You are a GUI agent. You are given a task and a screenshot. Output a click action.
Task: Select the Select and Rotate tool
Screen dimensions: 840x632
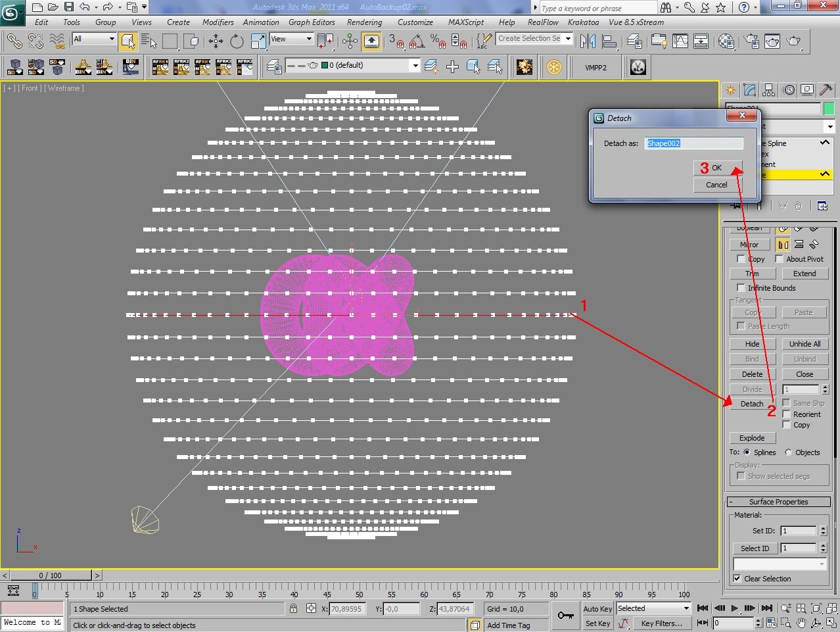(x=237, y=41)
